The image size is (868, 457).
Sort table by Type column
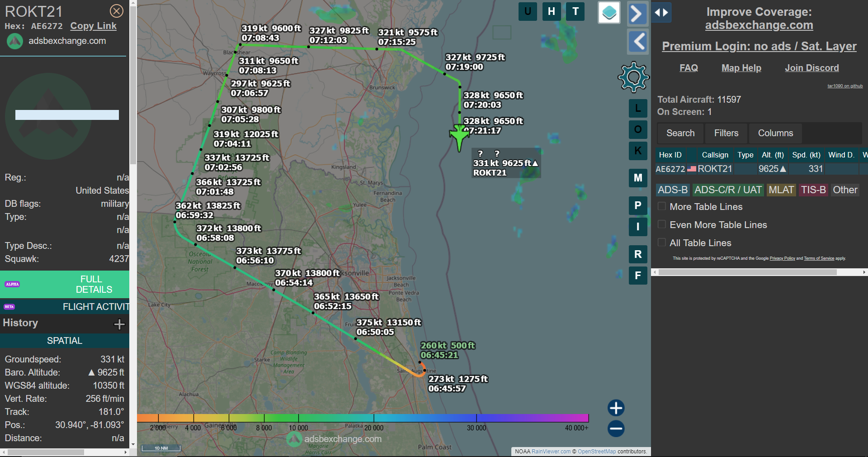coord(745,155)
